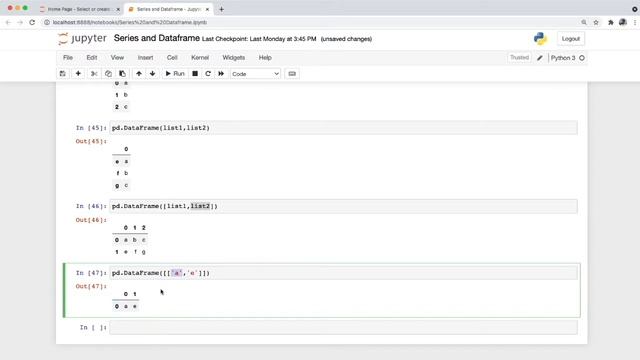
Task: Open the browser three-dot menu
Action: pos(635,22)
